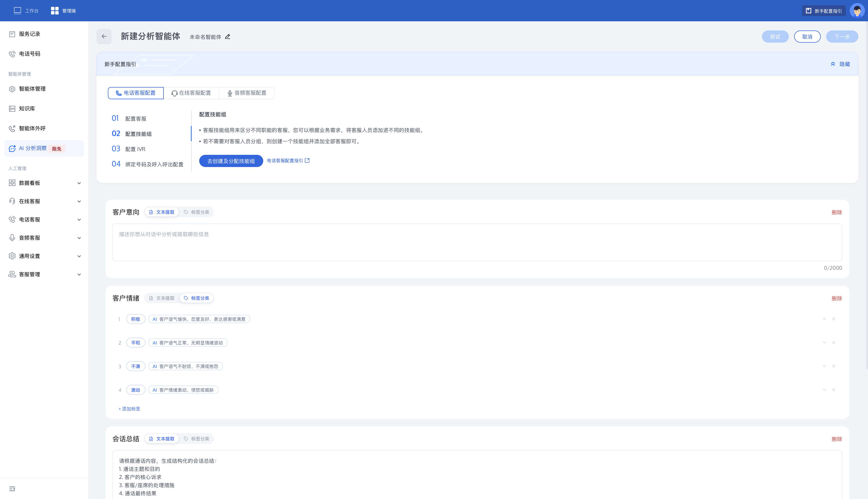The image size is (868, 499).
Task: Open the 新手配置指引 header button
Action: (x=824, y=11)
